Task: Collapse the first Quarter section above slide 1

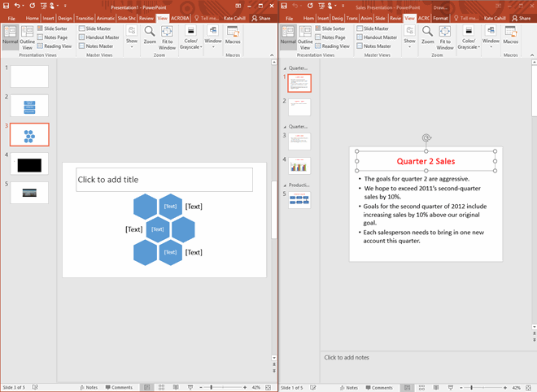Action: [x=285, y=68]
